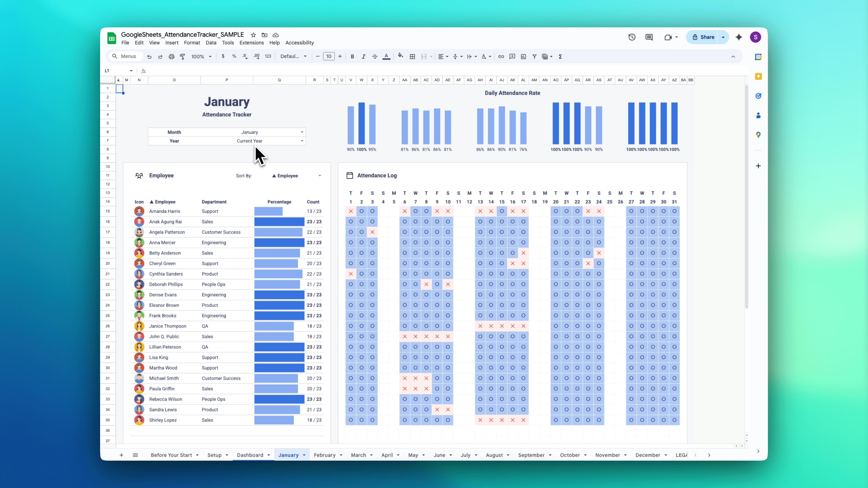This screenshot has height=488, width=868.
Task: Open the Borders tool
Action: point(412,56)
